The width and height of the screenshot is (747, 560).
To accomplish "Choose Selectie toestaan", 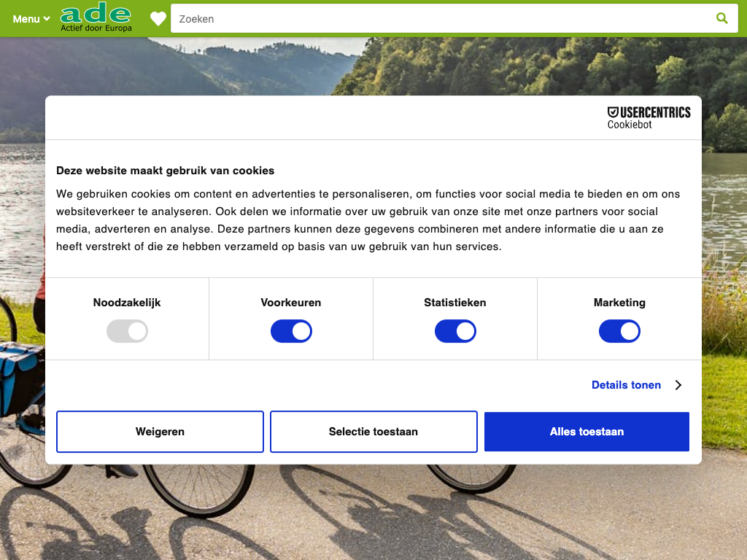I will coord(373,432).
